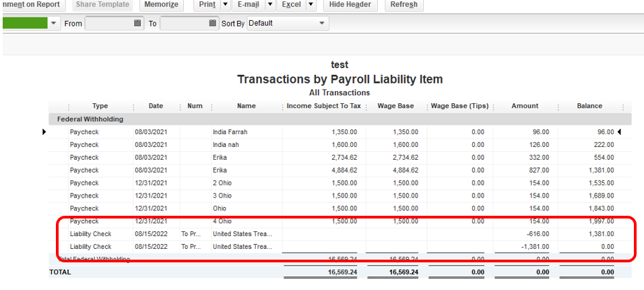Click the test company name heading
Viewport: 644px width, 290px height.
340,65
